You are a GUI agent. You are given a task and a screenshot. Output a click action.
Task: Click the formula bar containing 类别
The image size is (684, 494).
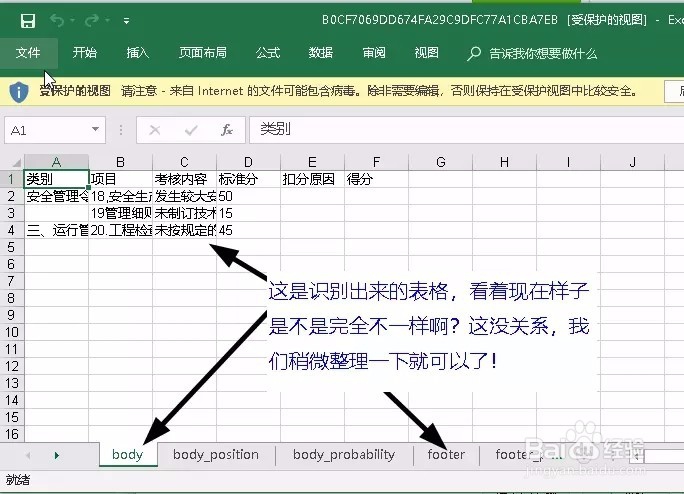tap(467, 130)
